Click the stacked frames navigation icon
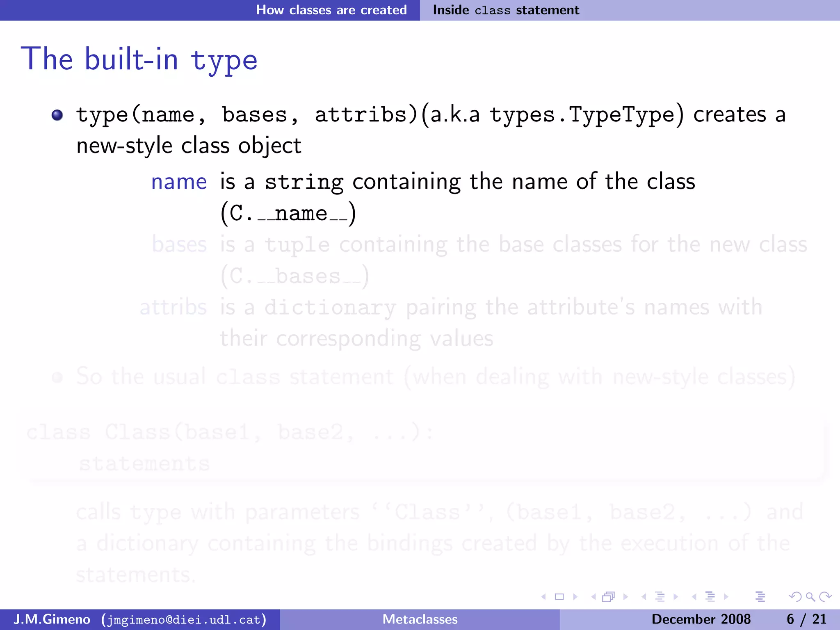Image resolution: width=840 pixels, height=630 pixels. (609, 597)
